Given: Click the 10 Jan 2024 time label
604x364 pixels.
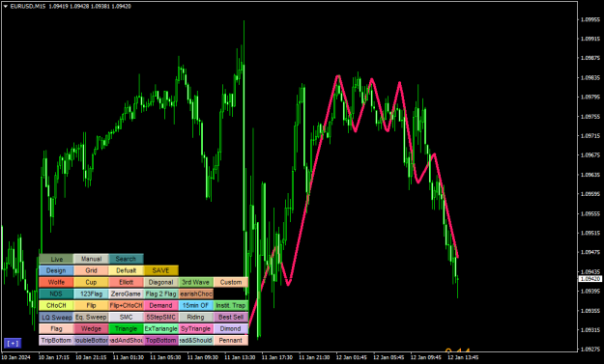Looking at the screenshot, I should click(x=15, y=357).
